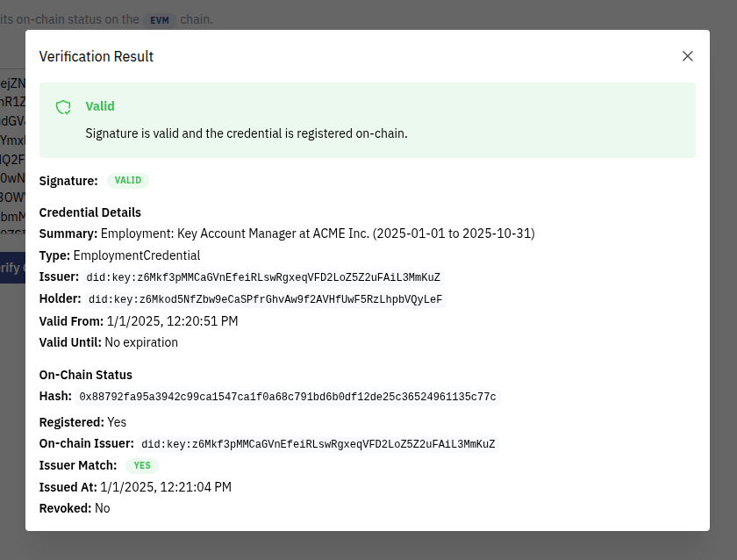Click the YES issuer match badge

click(x=141, y=465)
